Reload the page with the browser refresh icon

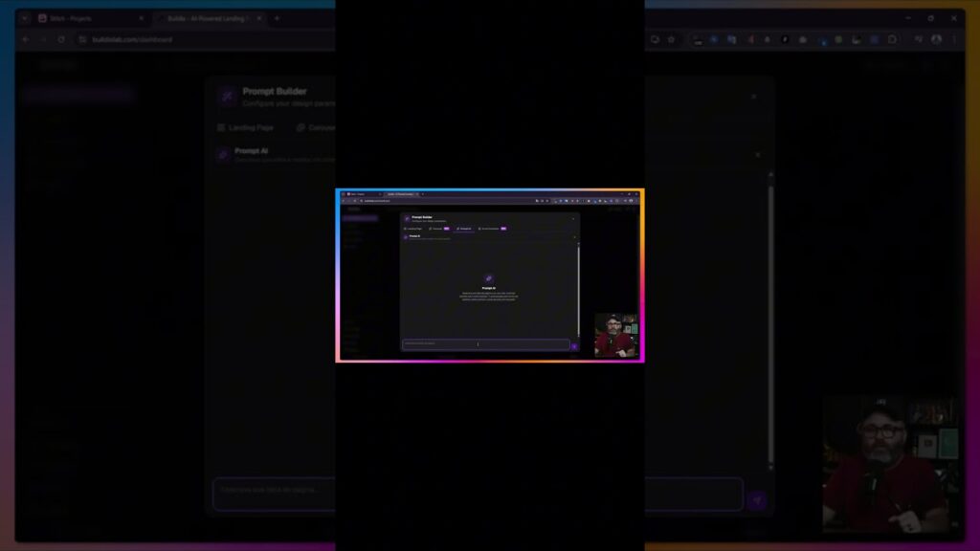click(x=354, y=201)
